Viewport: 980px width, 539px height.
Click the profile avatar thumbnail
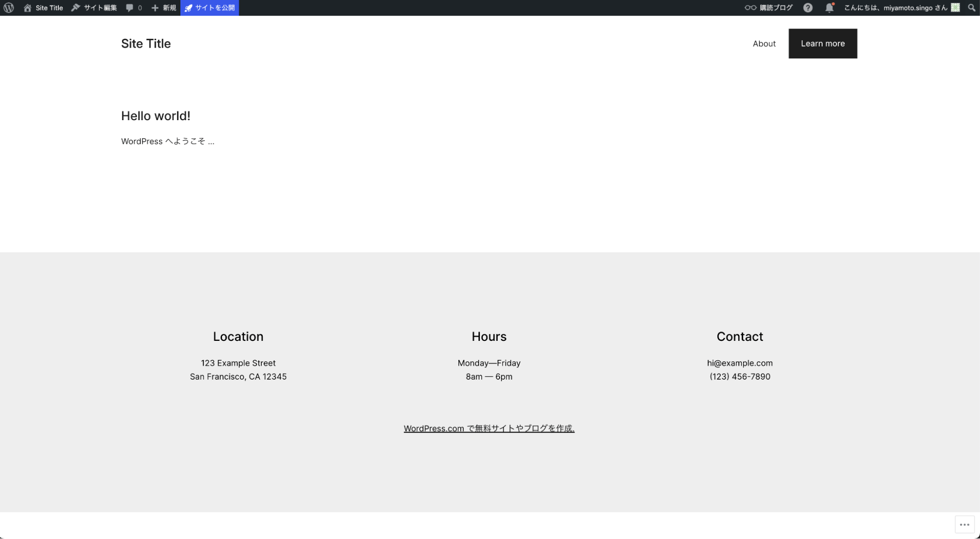pos(956,7)
